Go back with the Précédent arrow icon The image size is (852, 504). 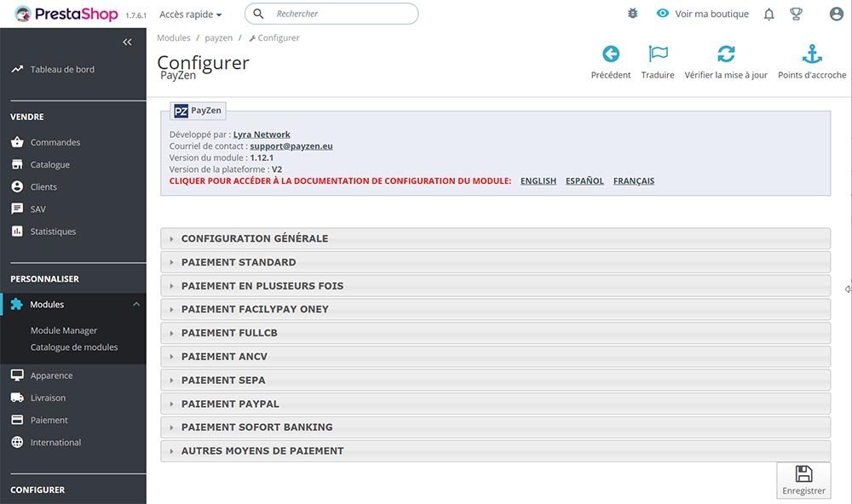click(611, 54)
